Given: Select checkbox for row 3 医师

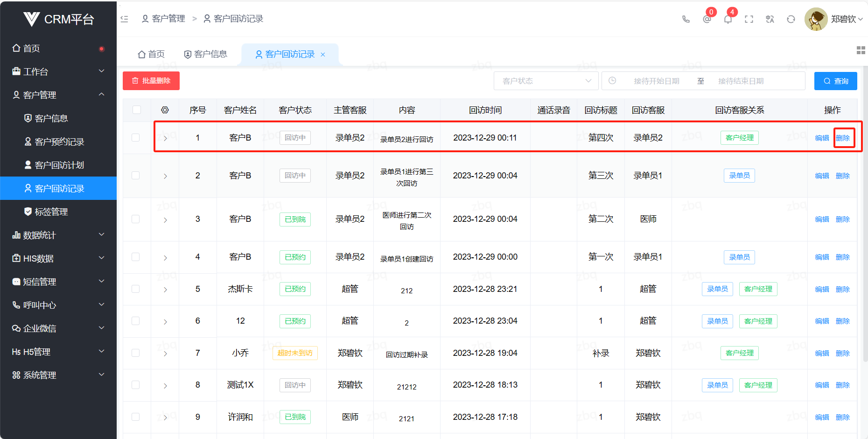Looking at the screenshot, I should click(x=136, y=219).
